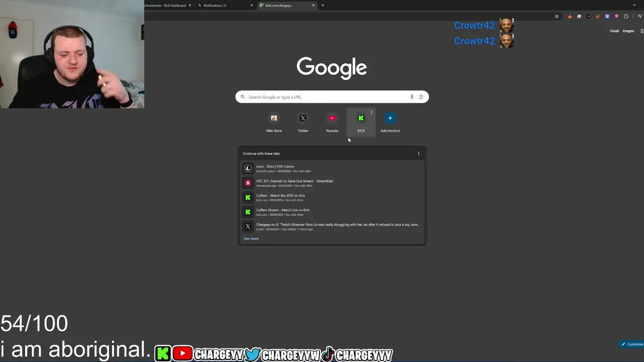
Task: Click the Add shortcut plus button
Action: [x=390, y=118]
